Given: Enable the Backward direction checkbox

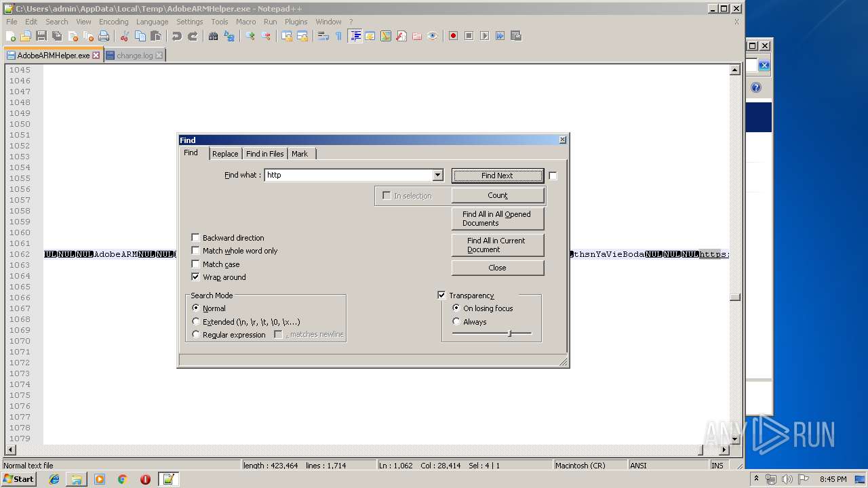Looking at the screenshot, I should click(x=195, y=238).
